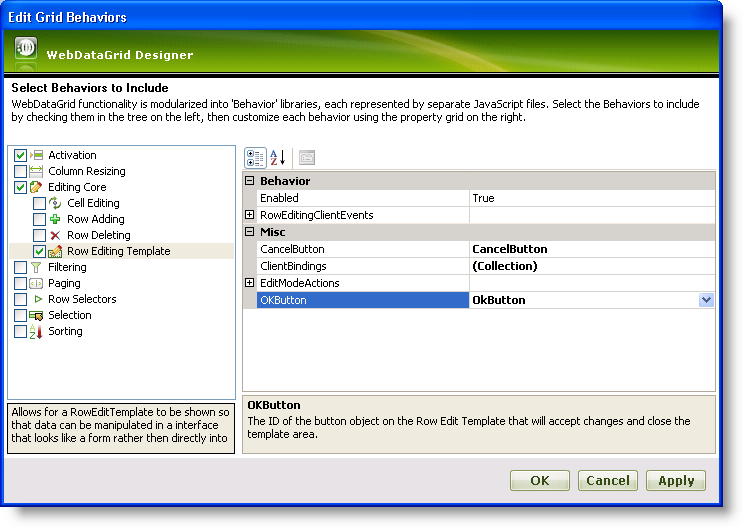Uncheck the Editing Core checkbox
Image resolution: width=743 pixels, height=527 pixels.
pyautogui.click(x=20, y=187)
